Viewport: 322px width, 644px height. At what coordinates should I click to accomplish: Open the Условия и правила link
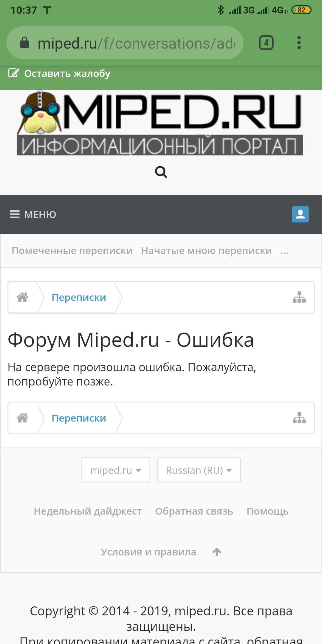[148, 552]
